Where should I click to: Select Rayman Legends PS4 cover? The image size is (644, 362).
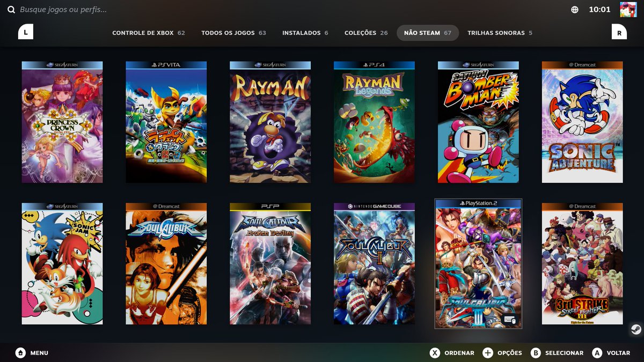374,122
